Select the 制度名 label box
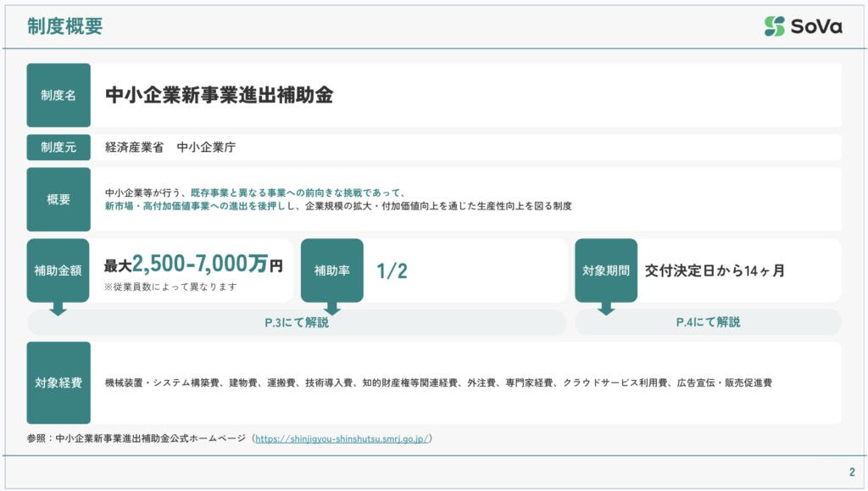The height and width of the screenshot is (491, 868). (58, 95)
